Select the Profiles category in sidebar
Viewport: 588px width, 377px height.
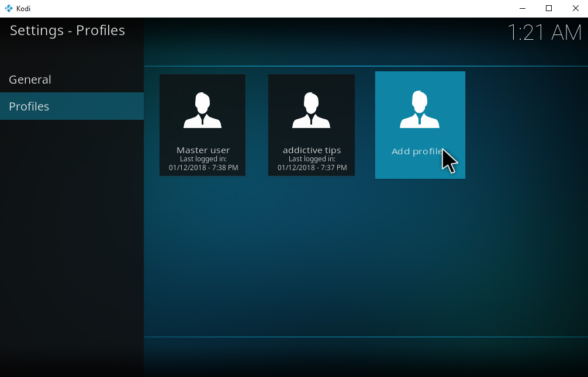pos(72,106)
